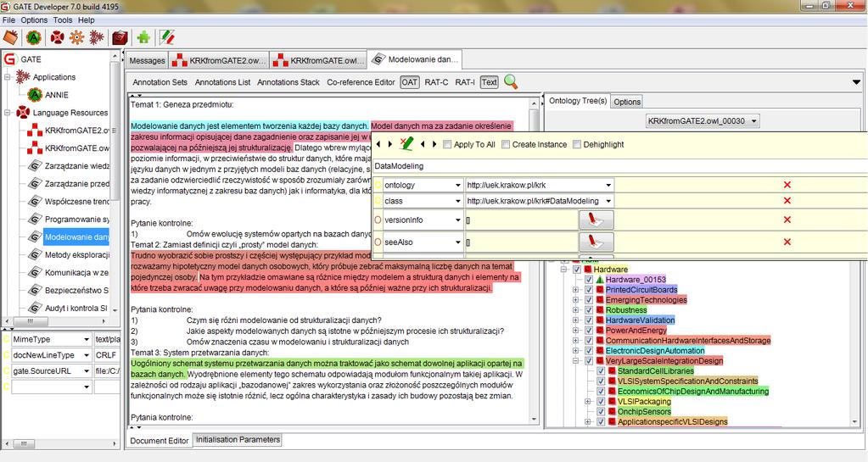This screenshot has height=462, width=868.
Task: Select the ANNIE application icon in tree
Action: tap(35, 95)
